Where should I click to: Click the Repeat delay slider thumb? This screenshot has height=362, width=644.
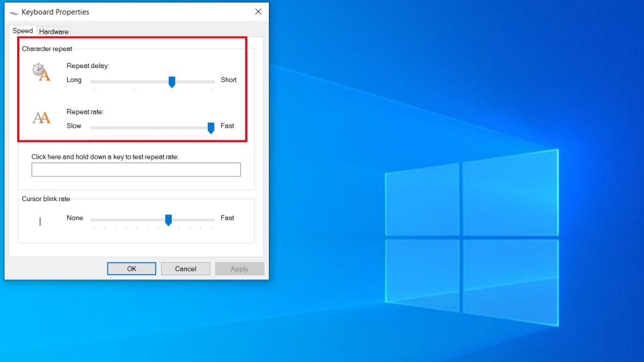pyautogui.click(x=172, y=82)
